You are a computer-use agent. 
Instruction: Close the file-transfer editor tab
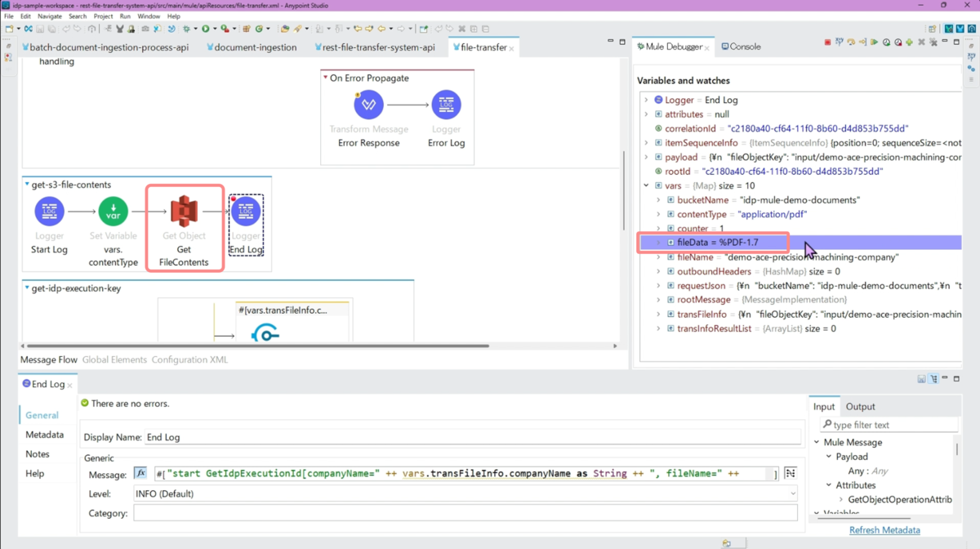pos(512,48)
